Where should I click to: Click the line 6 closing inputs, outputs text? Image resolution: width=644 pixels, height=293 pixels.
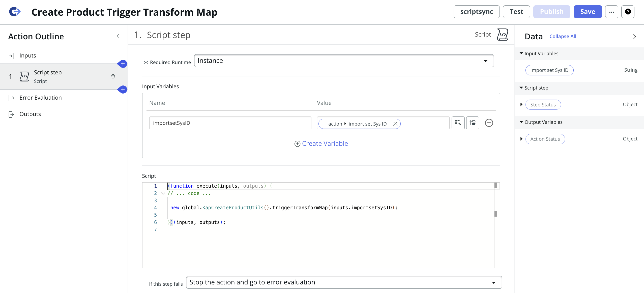[198, 222]
